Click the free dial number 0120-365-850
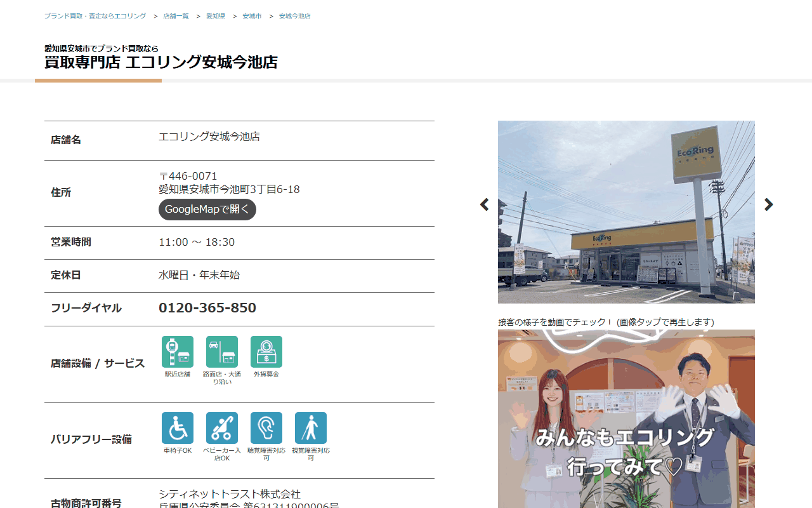This screenshot has height=508, width=812. 207,308
